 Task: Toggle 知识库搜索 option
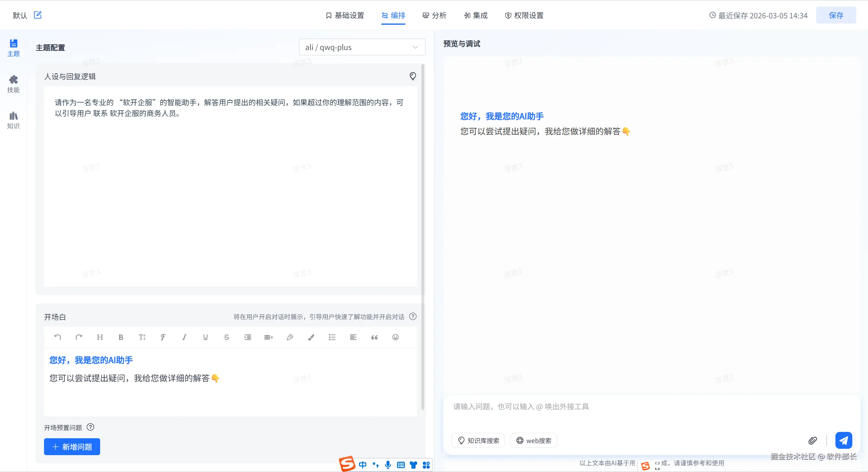478,440
